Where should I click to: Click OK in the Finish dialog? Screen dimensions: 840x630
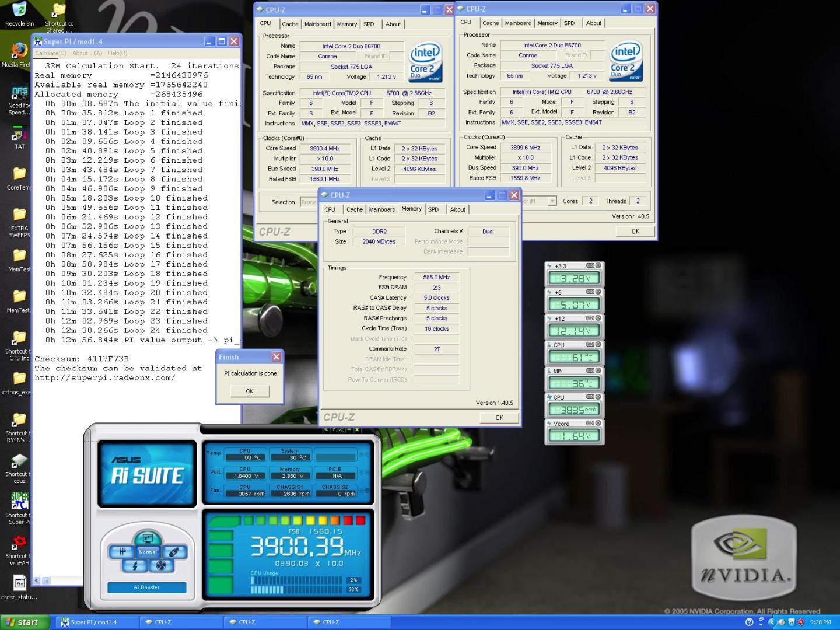[x=250, y=391]
